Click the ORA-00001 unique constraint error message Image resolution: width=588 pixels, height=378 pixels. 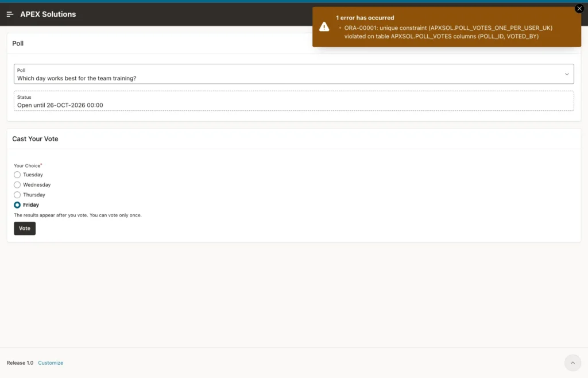(448, 32)
